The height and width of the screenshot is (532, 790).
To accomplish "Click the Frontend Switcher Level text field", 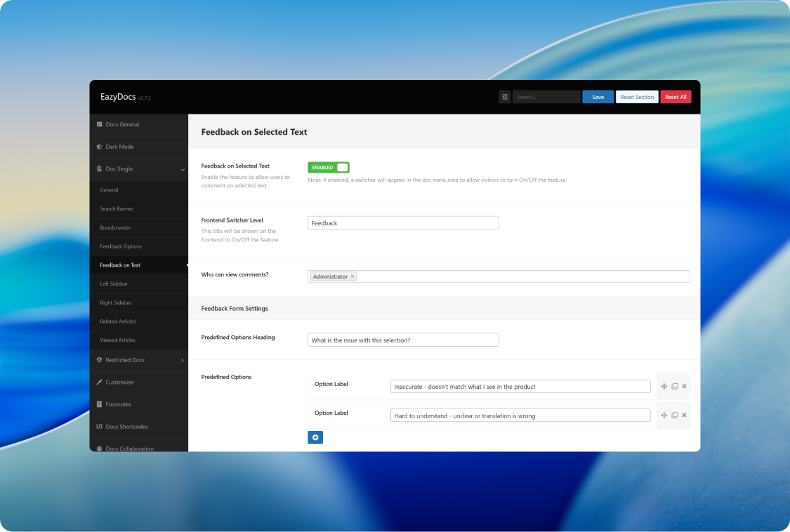I will (x=403, y=223).
